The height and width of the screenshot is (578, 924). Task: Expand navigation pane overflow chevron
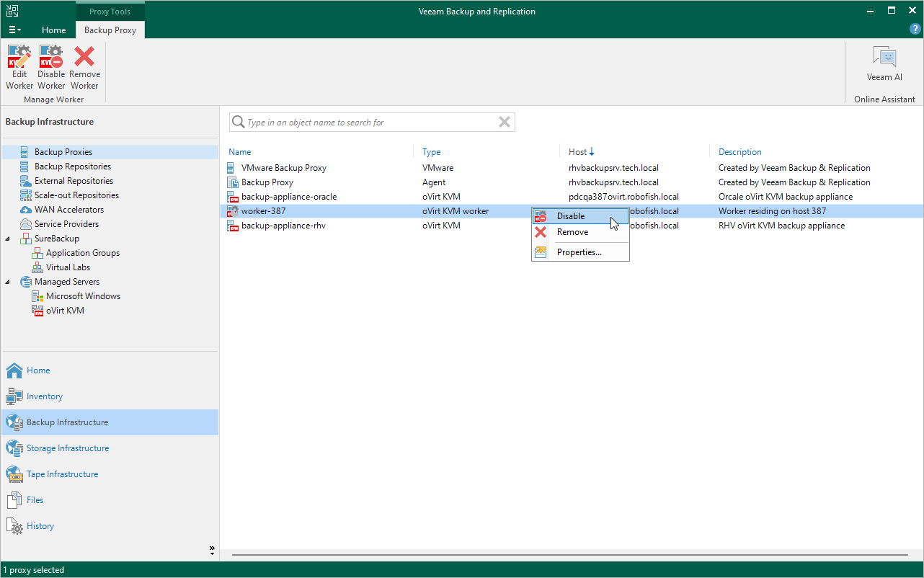coord(212,550)
